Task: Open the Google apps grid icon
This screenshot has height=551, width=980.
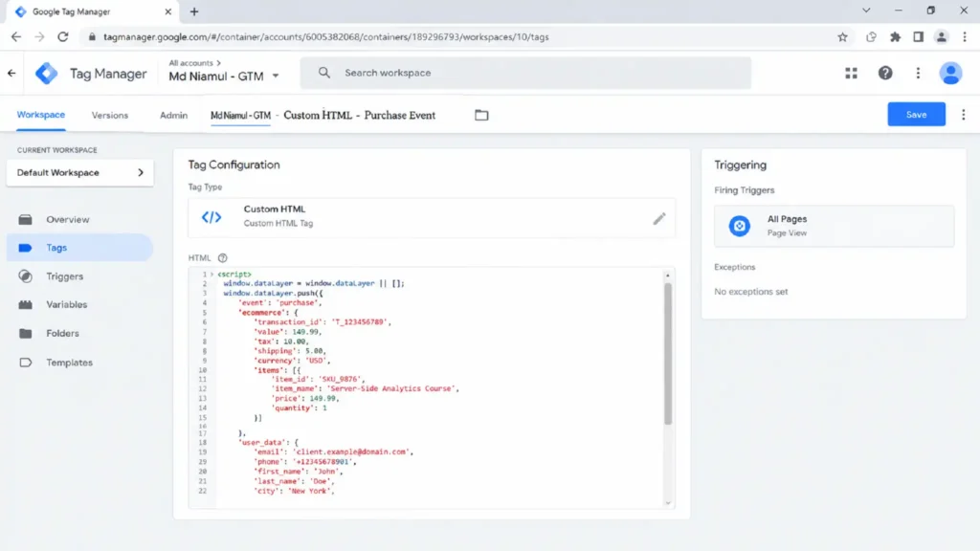Action: [851, 73]
